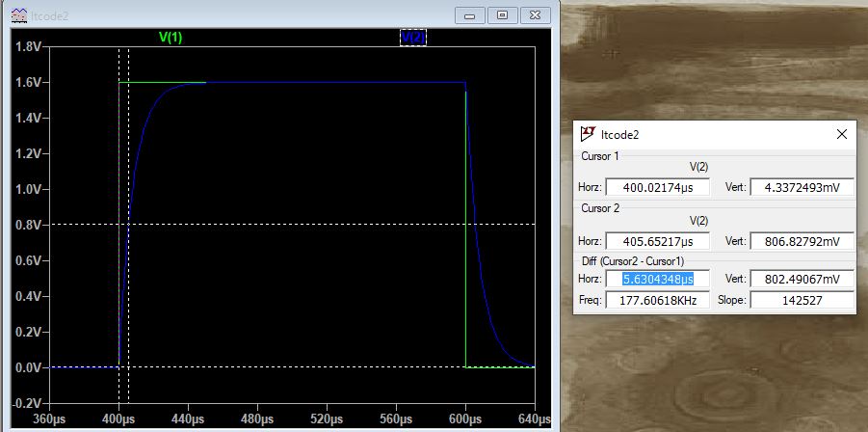Click the Slope value field

click(802, 300)
